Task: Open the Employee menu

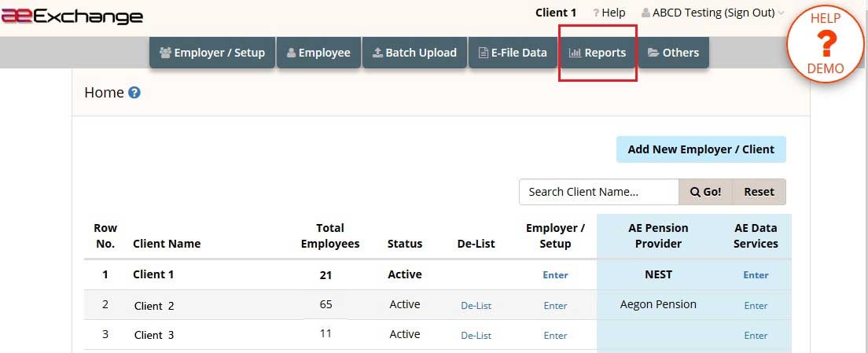Action: 319,53
